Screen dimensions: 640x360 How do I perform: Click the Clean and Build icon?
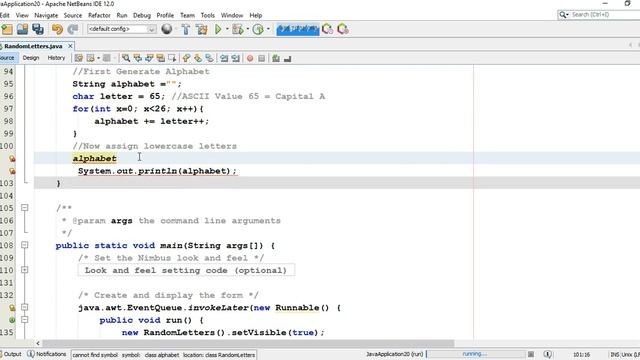point(201,29)
